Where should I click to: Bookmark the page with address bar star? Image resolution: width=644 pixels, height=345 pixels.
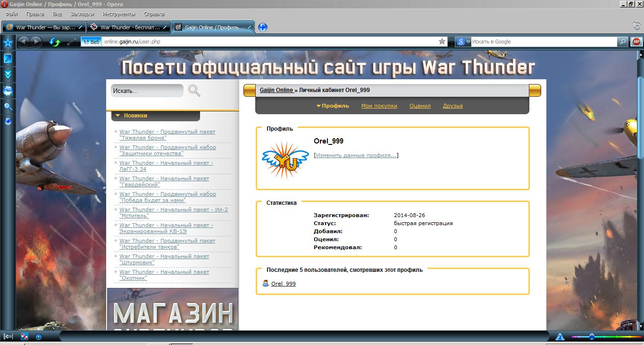point(442,42)
